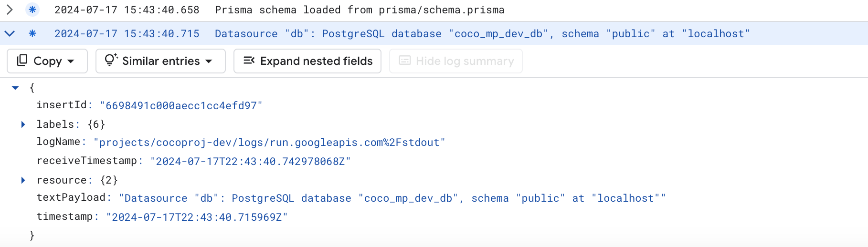
Task: Open the Copy dropdown arrow
Action: (71, 62)
